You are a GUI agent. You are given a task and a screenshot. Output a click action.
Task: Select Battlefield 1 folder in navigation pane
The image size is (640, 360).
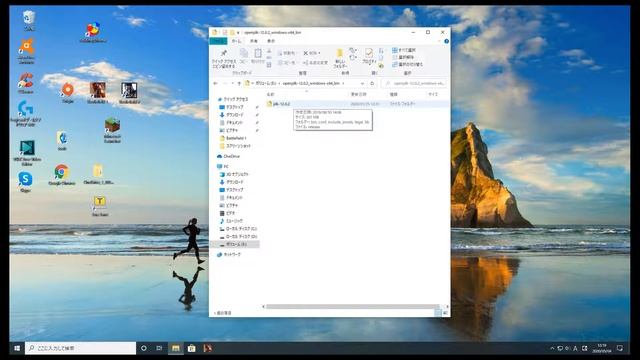click(x=233, y=138)
